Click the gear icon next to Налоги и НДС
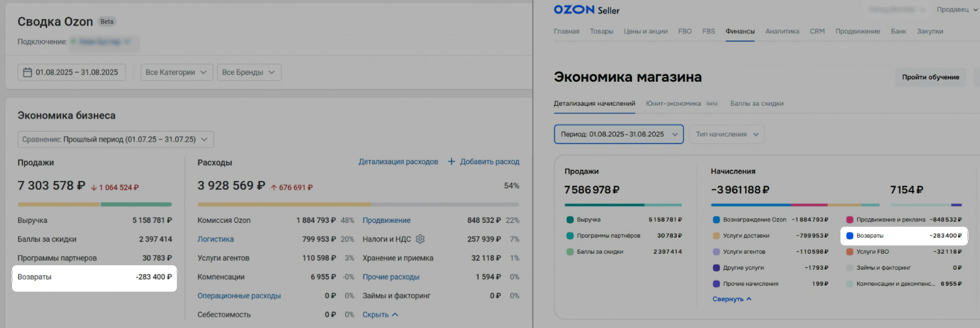This screenshot has width=980, height=328. 420,239
